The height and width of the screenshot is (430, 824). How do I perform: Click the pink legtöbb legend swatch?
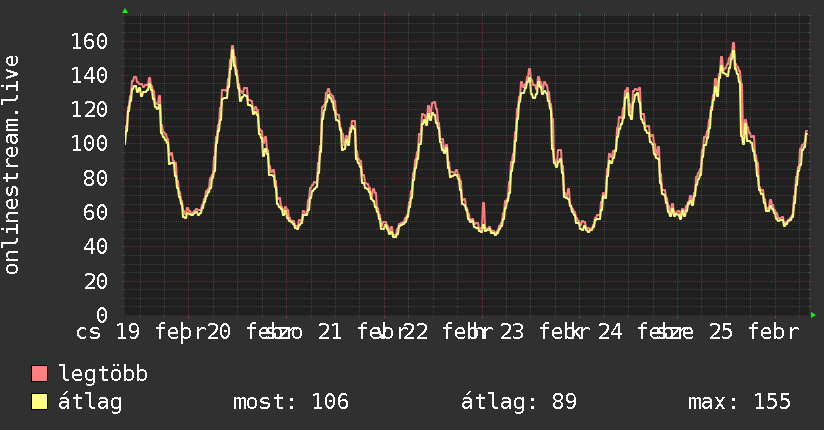[39, 373]
